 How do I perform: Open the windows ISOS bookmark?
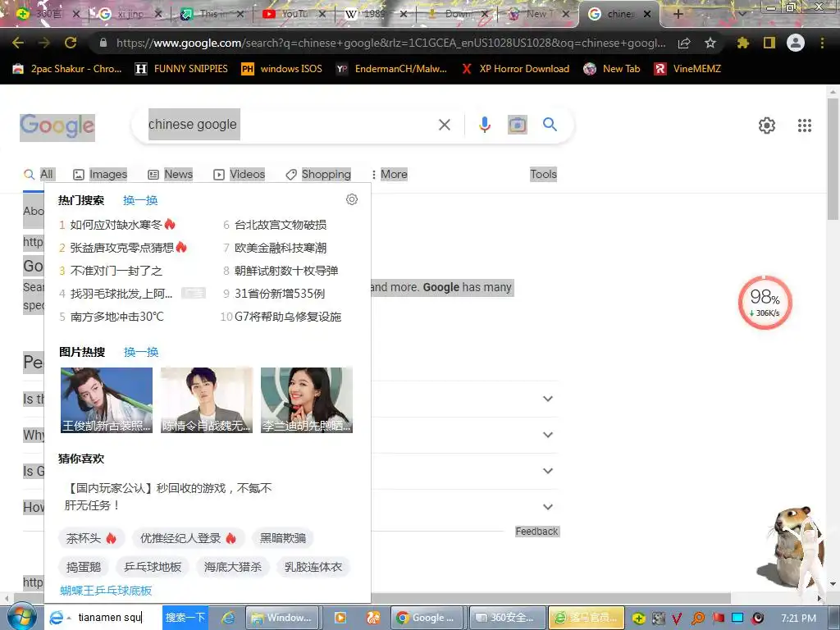pos(282,69)
